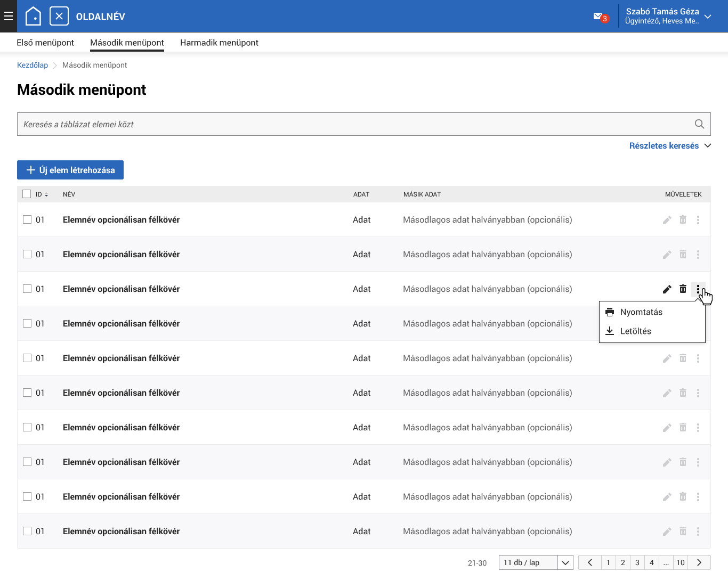Edit the first table row with pencil
Screen dimensions: 728x588
(x=667, y=220)
